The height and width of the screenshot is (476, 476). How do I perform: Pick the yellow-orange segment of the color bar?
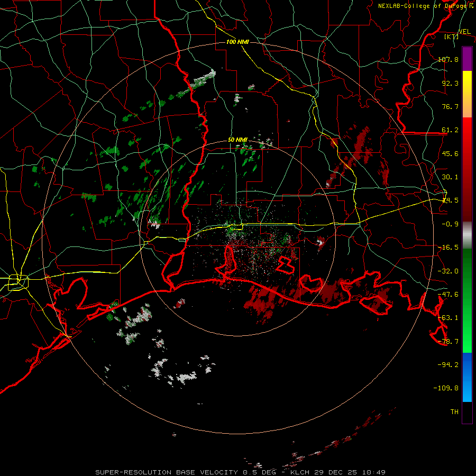pos(467,94)
